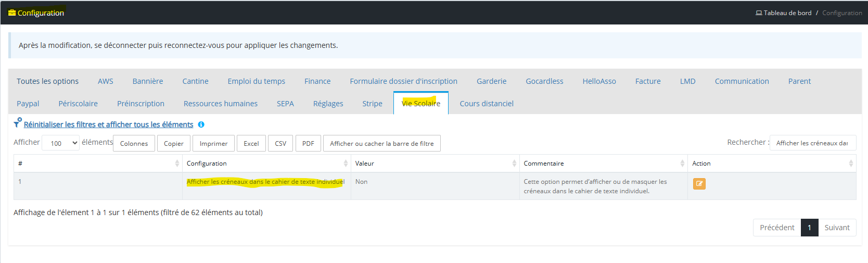
Task: Go to Tableau de bord breadcrumb
Action: point(787,13)
